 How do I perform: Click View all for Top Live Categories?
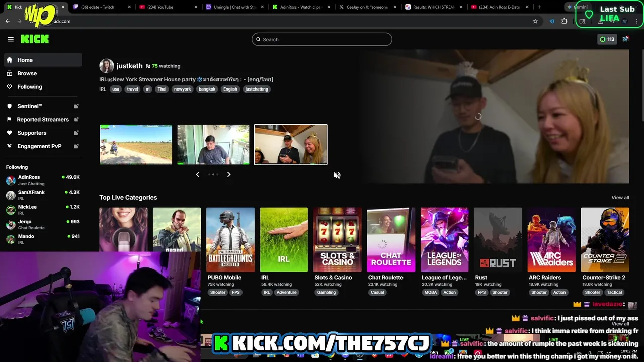pos(620,198)
